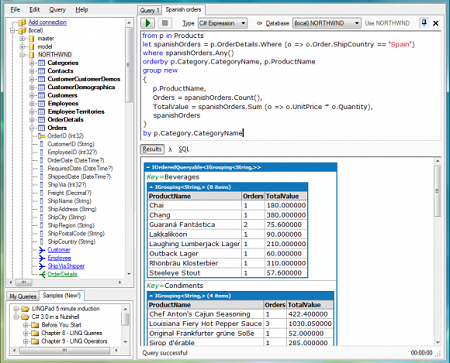
Task: Select the Guaraná Fantástica product cell
Action: pos(195,225)
